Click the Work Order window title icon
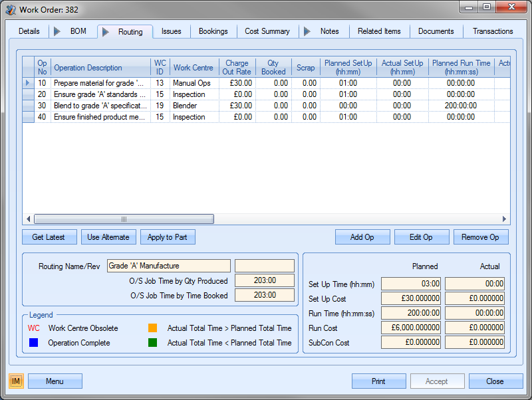Viewport: 532px width, 400px height. [x=11, y=9]
